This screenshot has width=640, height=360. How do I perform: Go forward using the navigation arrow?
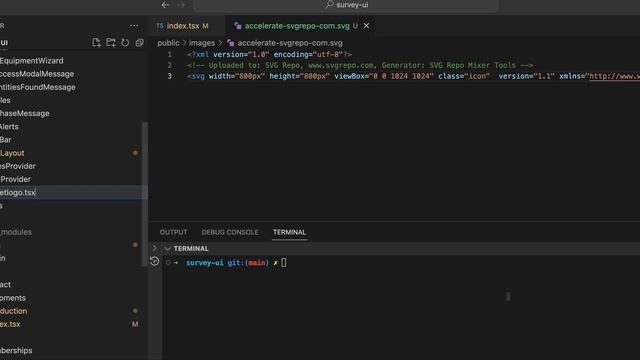pyautogui.click(x=181, y=5)
